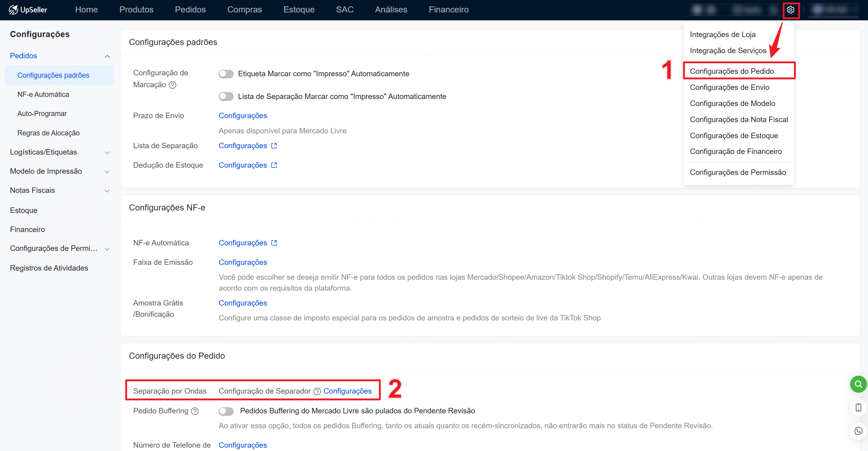Open the Estoque top navigation menu

(299, 10)
